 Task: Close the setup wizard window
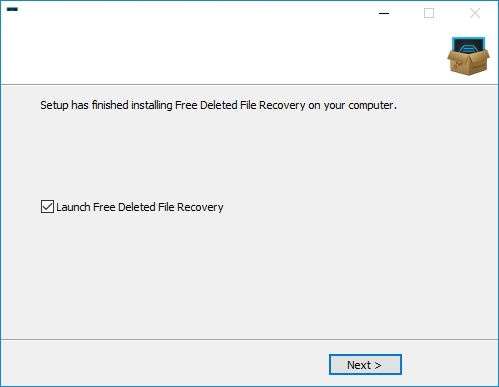[475, 13]
